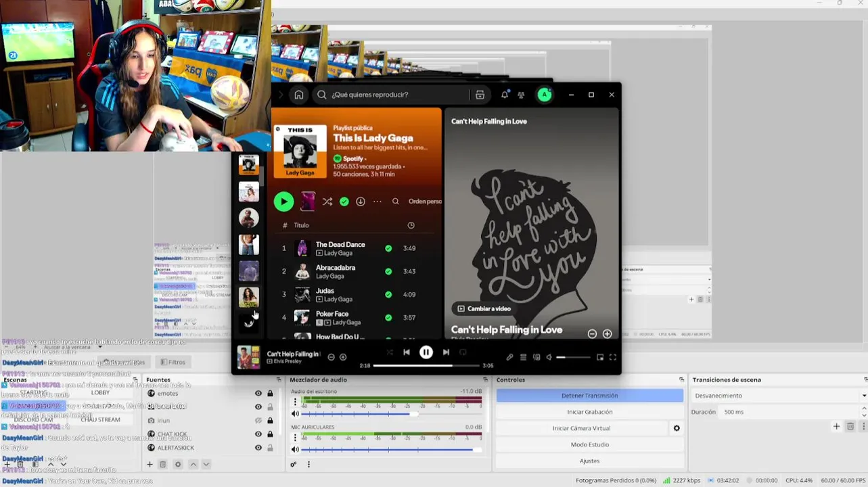Toggle repeat in player bar
The width and height of the screenshot is (868, 487).
pos(463,352)
